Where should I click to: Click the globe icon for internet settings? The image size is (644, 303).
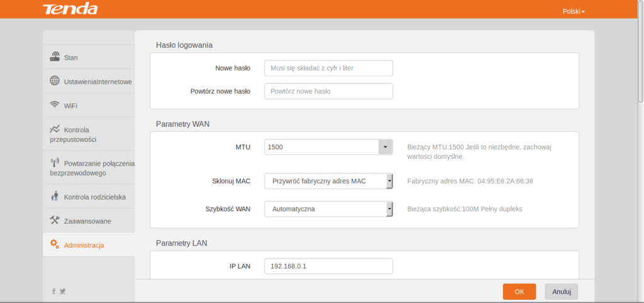pyautogui.click(x=55, y=81)
